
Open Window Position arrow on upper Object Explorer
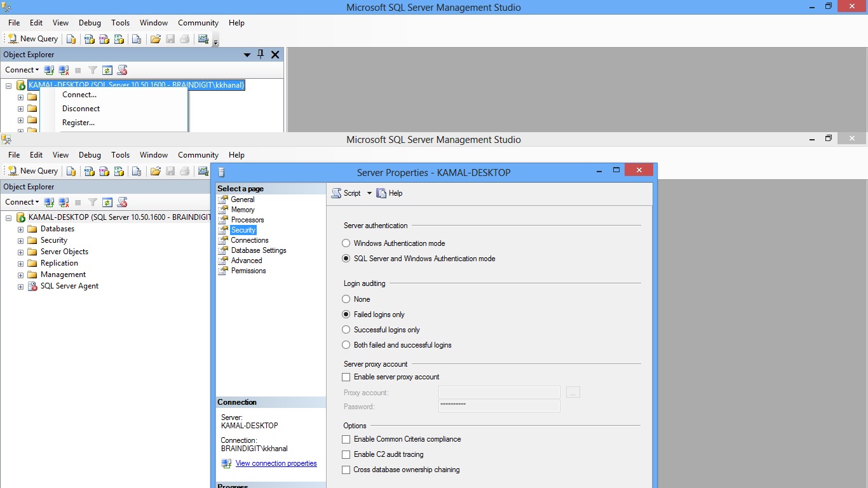pos(247,55)
